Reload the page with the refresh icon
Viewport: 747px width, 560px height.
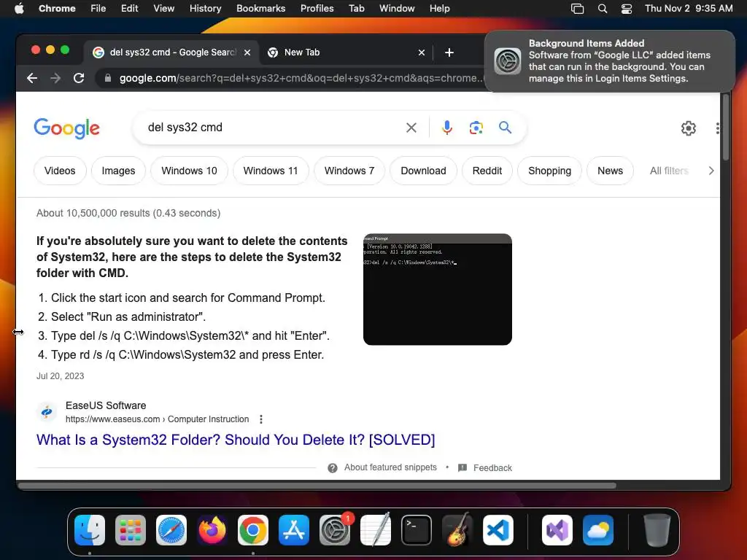tap(79, 78)
